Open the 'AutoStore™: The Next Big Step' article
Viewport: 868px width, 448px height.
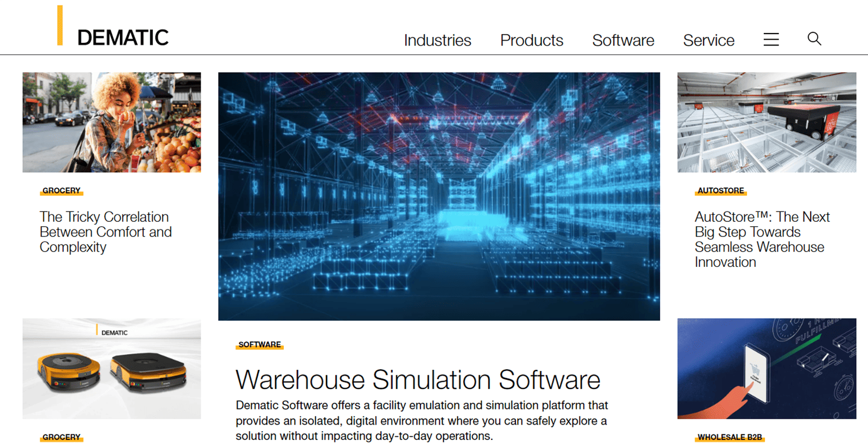(x=762, y=239)
